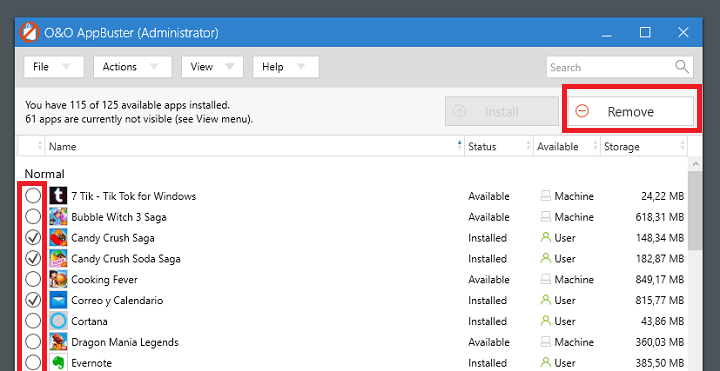Image resolution: width=720 pixels, height=371 pixels.
Task: Click the 849,17 MB storage value
Action: pos(660,280)
